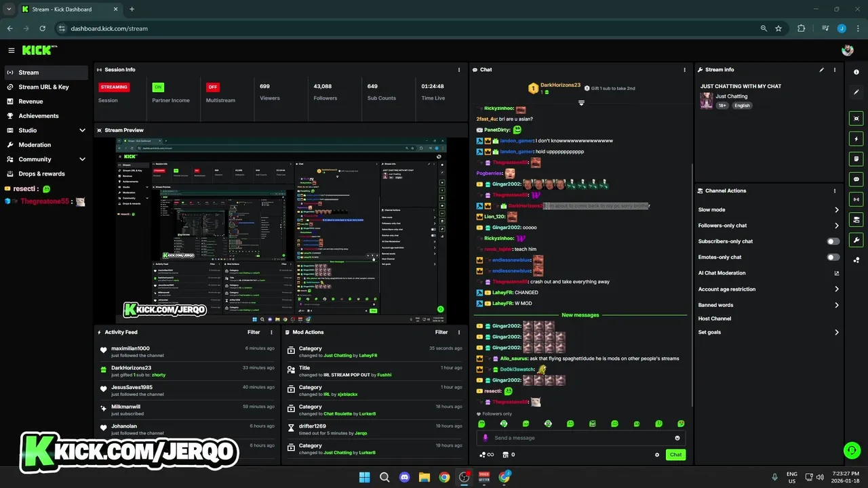The image size is (868, 488).
Task: Click the purple microphone icon in message box
Action: click(x=486, y=438)
